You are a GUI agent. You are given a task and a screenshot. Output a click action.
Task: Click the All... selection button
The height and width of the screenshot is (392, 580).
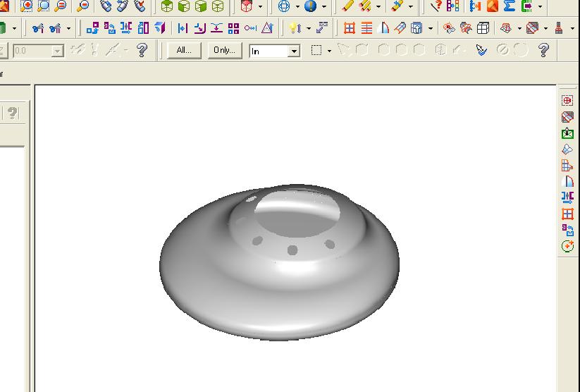pos(184,50)
